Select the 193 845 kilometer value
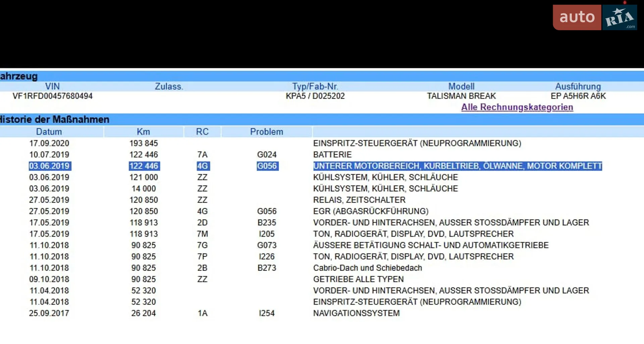Image resolution: width=644 pixels, height=344 pixels. tap(144, 143)
